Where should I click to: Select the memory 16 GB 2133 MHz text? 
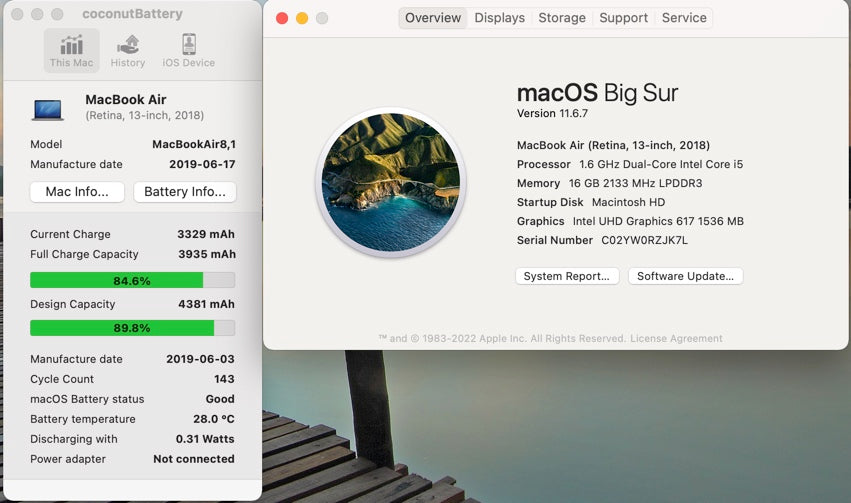click(x=636, y=183)
